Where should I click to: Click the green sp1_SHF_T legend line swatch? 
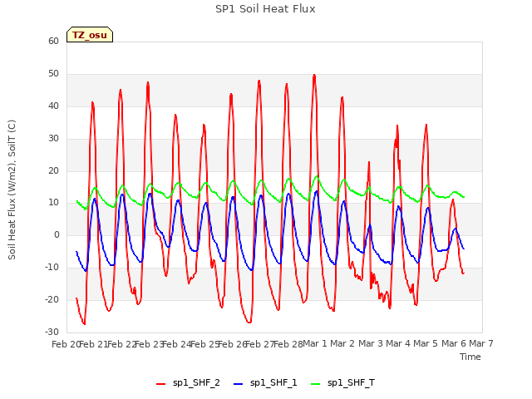[316, 384]
